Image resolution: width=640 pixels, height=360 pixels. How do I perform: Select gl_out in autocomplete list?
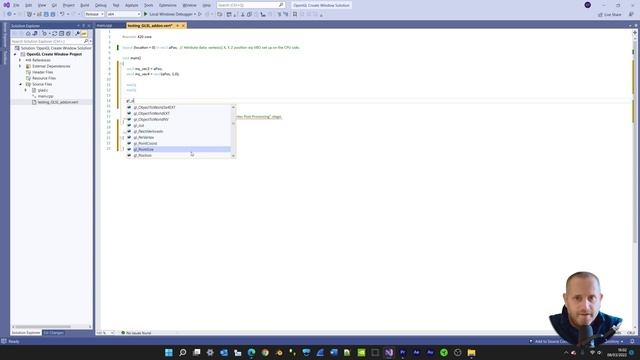[179, 125]
